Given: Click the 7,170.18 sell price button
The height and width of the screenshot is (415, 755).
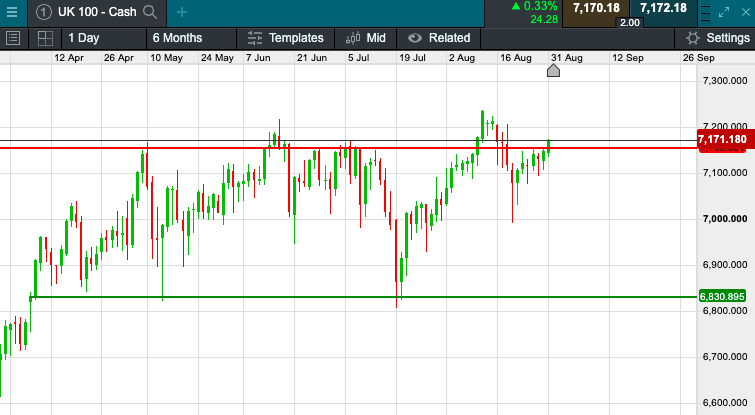Looking at the screenshot, I should click(597, 9).
